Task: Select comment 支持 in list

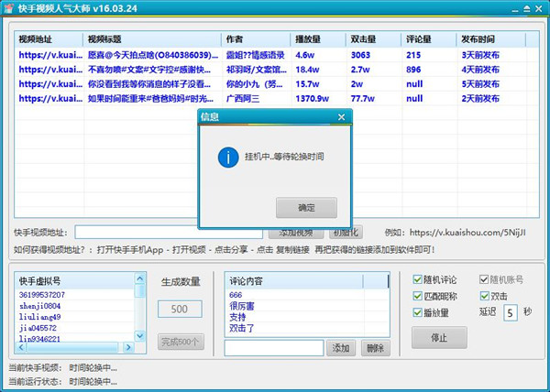Action: tap(237, 317)
